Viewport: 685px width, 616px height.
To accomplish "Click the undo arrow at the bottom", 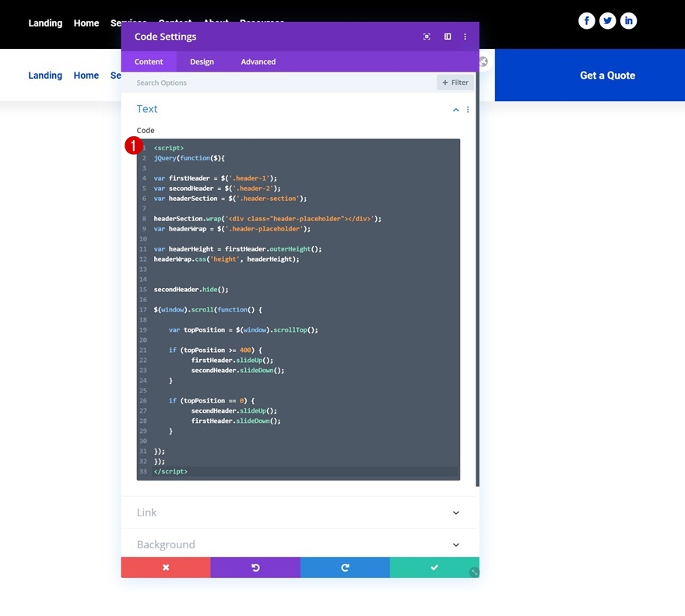I will click(255, 568).
